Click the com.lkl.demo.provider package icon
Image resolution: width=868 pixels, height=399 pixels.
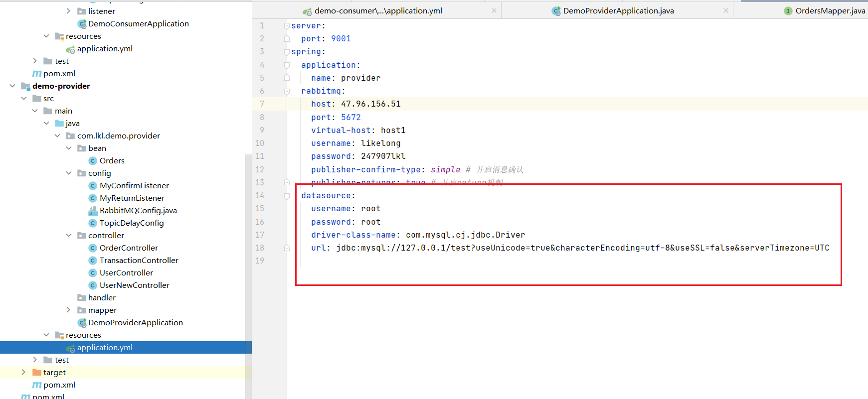[x=71, y=136]
